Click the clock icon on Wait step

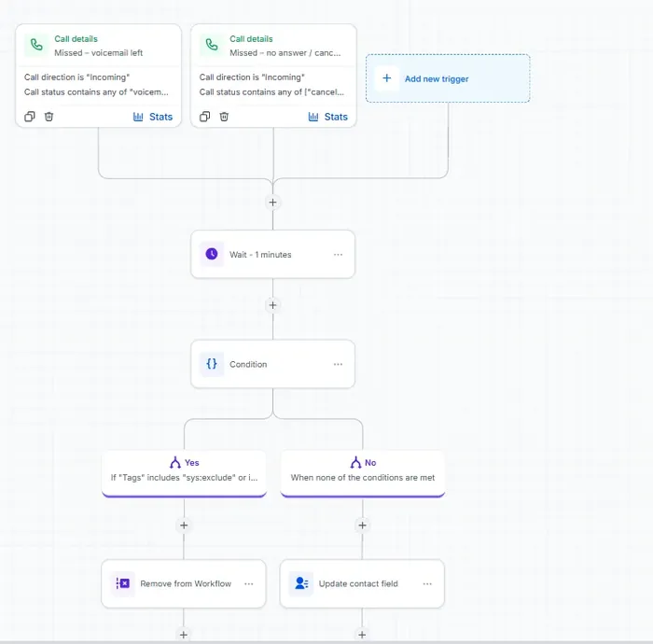coord(212,254)
